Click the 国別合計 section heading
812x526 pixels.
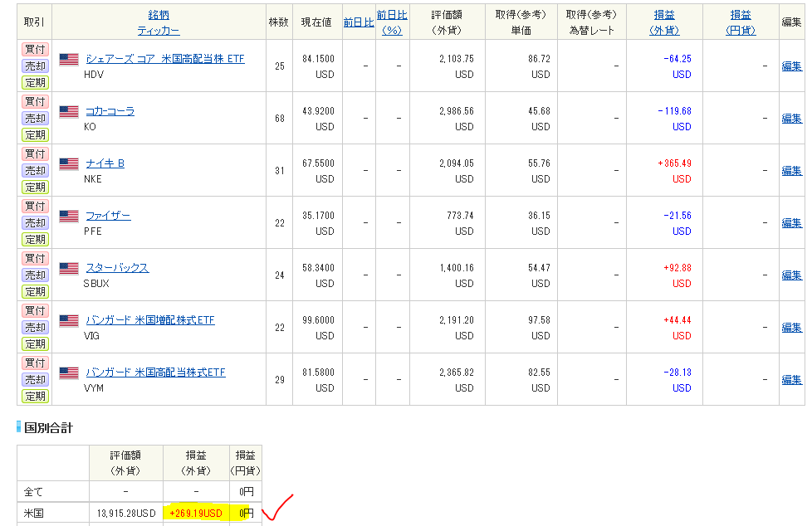48,427
